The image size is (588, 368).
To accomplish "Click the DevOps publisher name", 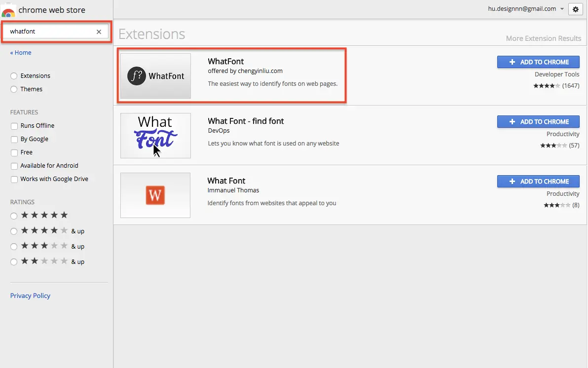I will coord(219,131).
